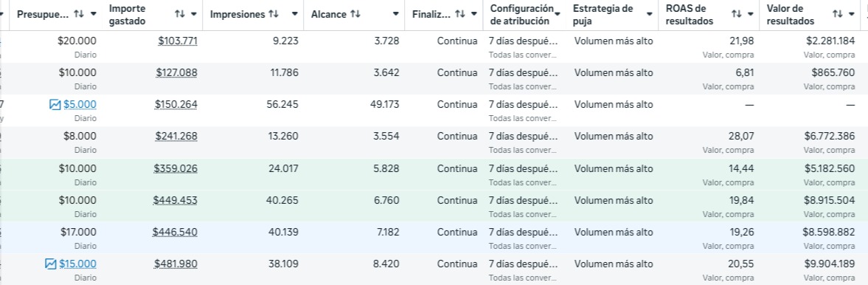Sort table by Importe gastado arrows icon

pos(179,14)
